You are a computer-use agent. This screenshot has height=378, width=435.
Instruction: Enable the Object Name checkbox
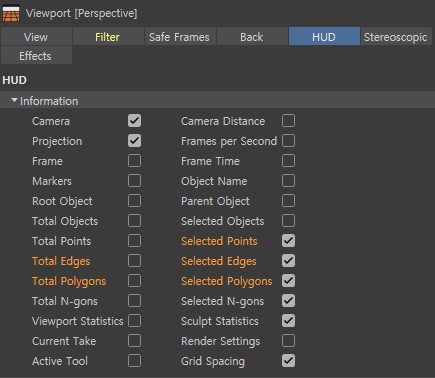(x=288, y=181)
